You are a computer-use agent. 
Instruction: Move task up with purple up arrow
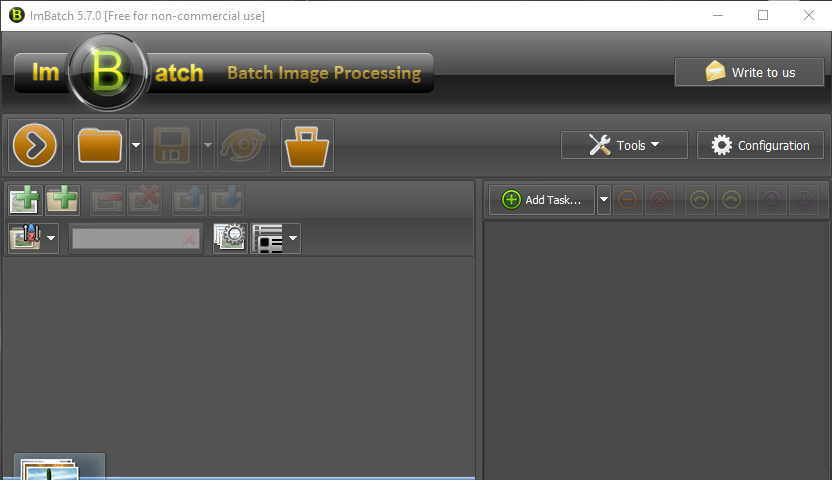point(771,200)
